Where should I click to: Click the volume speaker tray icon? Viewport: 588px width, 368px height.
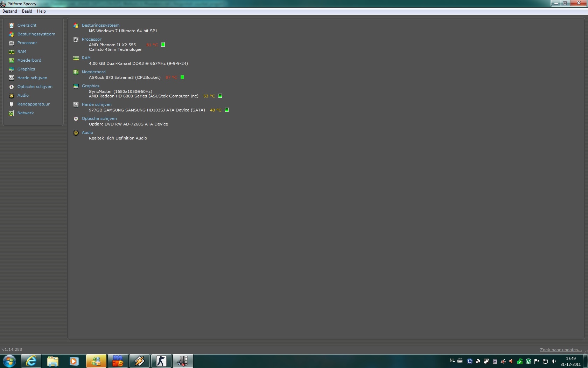554,361
